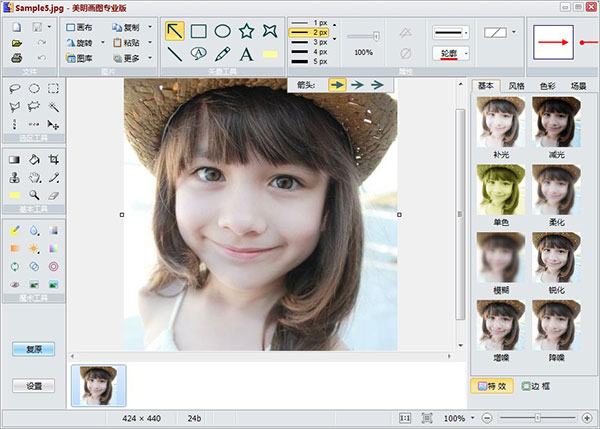Choose the ellipse shape tool

click(x=223, y=31)
